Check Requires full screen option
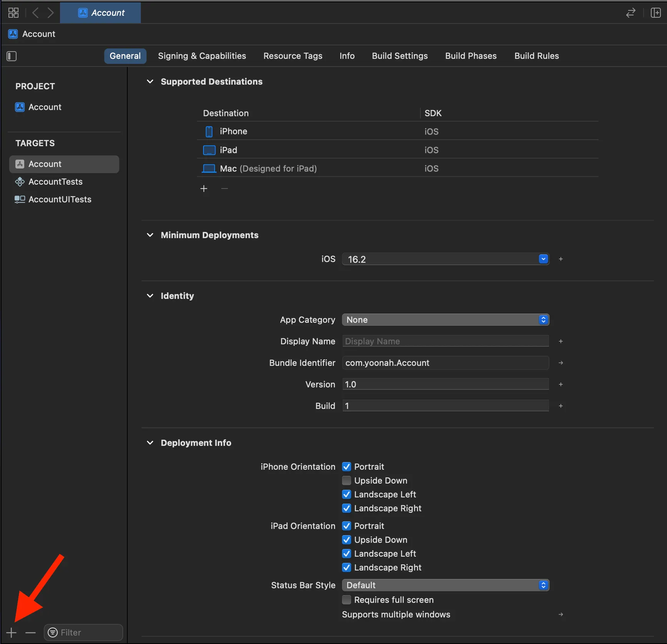This screenshot has width=667, height=644. coord(347,600)
